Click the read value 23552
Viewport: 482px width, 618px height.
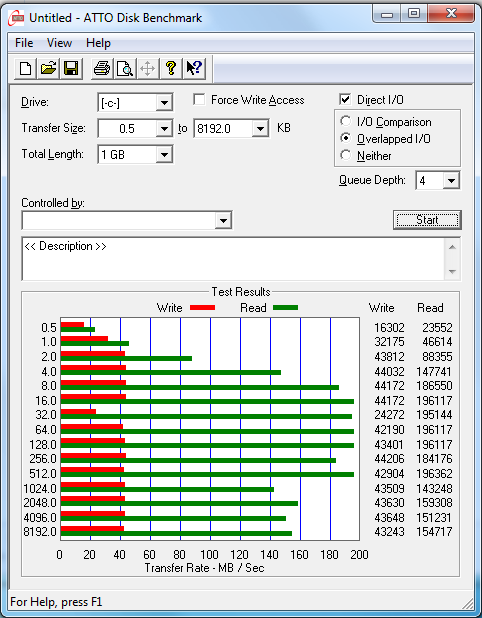(437, 328)
